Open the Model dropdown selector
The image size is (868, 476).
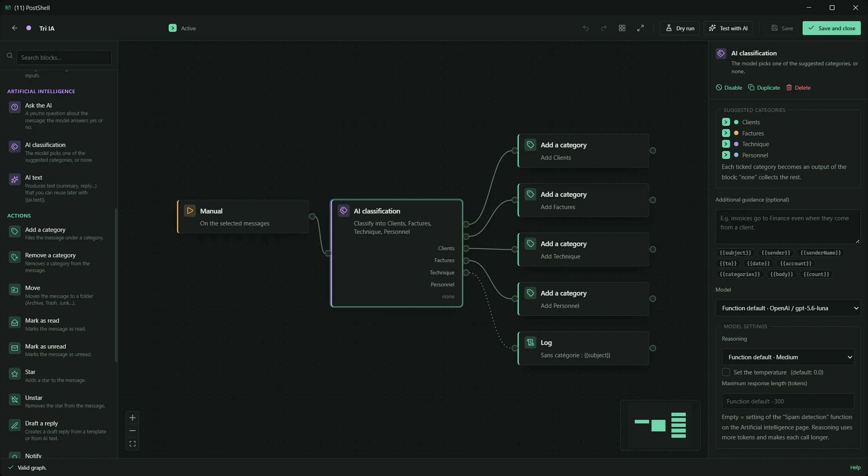click(x=788, y=308)
